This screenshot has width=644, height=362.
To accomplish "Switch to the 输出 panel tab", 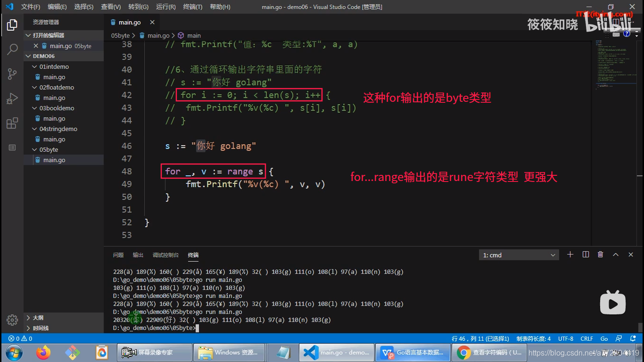I will pyautogui.click(x=138, y=255).
